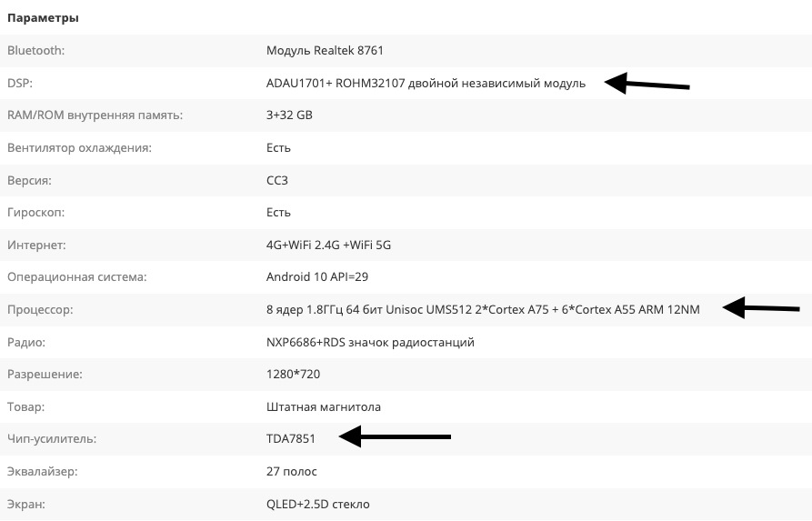The height and width of the screenshot is (521, 812).
Task: Click the "Штатная магнитола" value
Action: pos(323,407)
